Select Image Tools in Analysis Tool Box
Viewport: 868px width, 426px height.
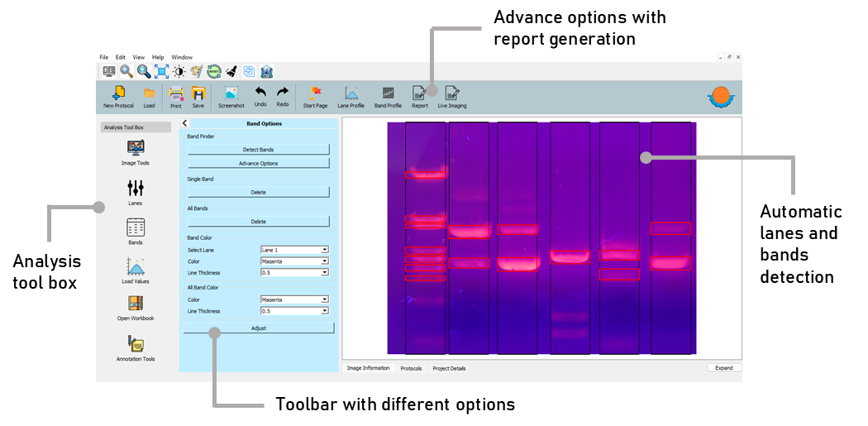[136, 148]
